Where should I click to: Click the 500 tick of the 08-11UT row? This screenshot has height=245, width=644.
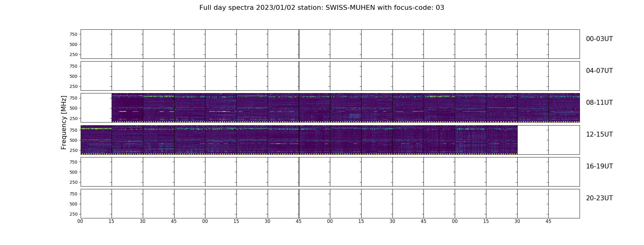[x=73, y=108]
